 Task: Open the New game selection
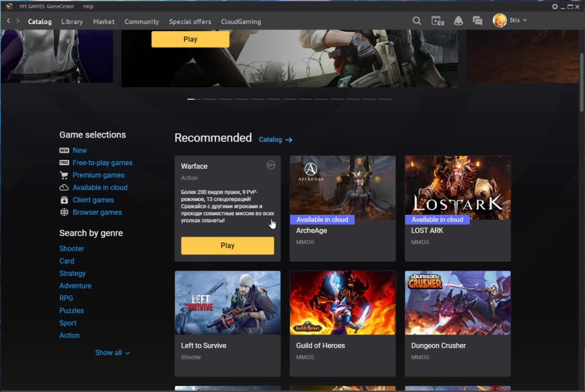(80, 150)
